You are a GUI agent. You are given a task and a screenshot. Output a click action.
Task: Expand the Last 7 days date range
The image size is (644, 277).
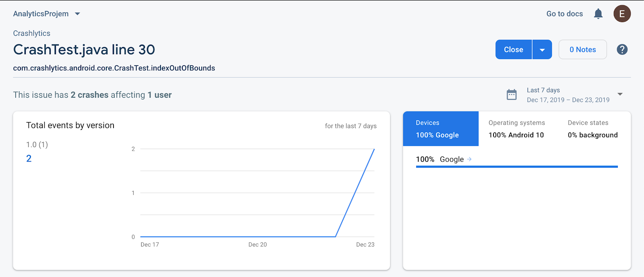[620, 94]
